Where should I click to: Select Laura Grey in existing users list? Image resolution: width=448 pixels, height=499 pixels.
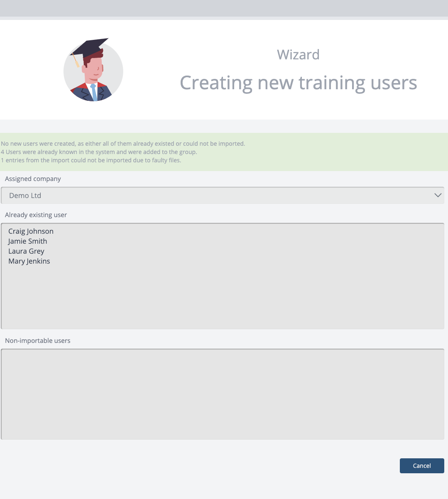(26, 251)
